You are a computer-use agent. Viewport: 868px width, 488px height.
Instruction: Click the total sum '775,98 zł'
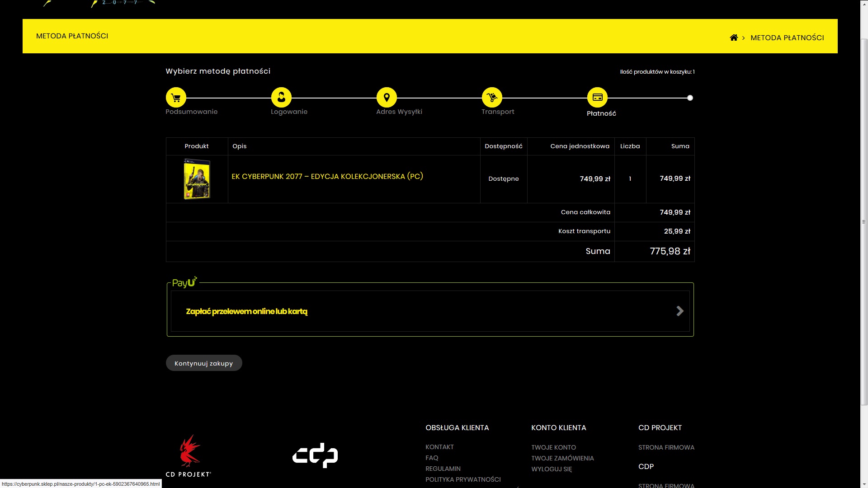[670, 251]
